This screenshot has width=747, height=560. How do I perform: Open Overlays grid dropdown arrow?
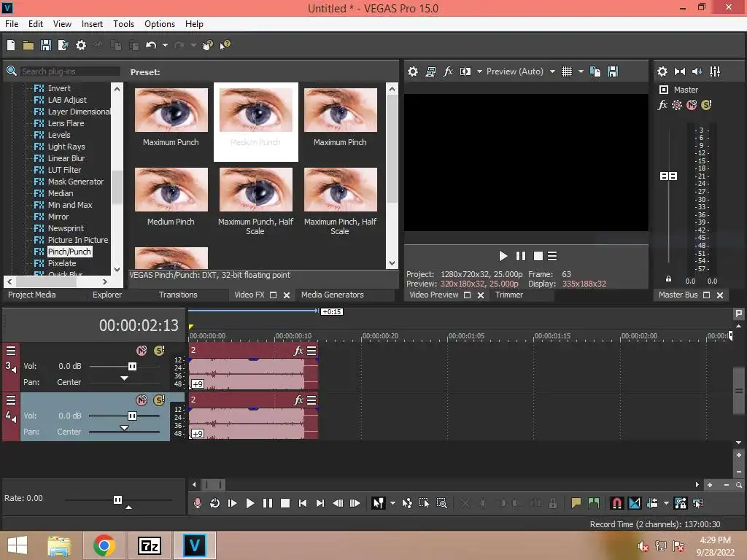(581, 71)
